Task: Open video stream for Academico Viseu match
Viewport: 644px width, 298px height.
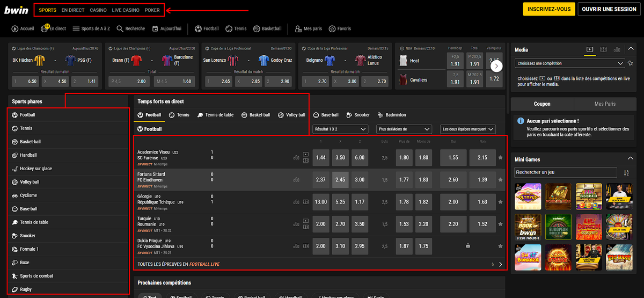Action: point(306,155)
